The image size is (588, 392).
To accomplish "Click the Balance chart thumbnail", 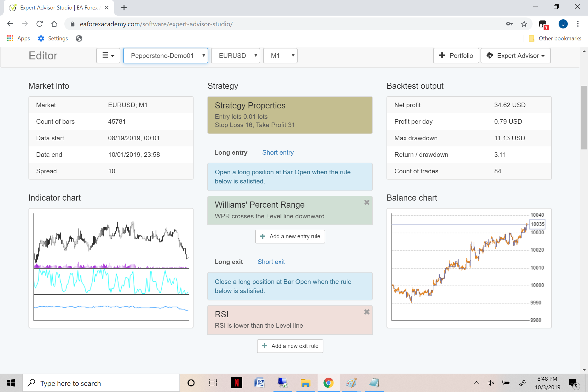I will (x=469, y=268).
